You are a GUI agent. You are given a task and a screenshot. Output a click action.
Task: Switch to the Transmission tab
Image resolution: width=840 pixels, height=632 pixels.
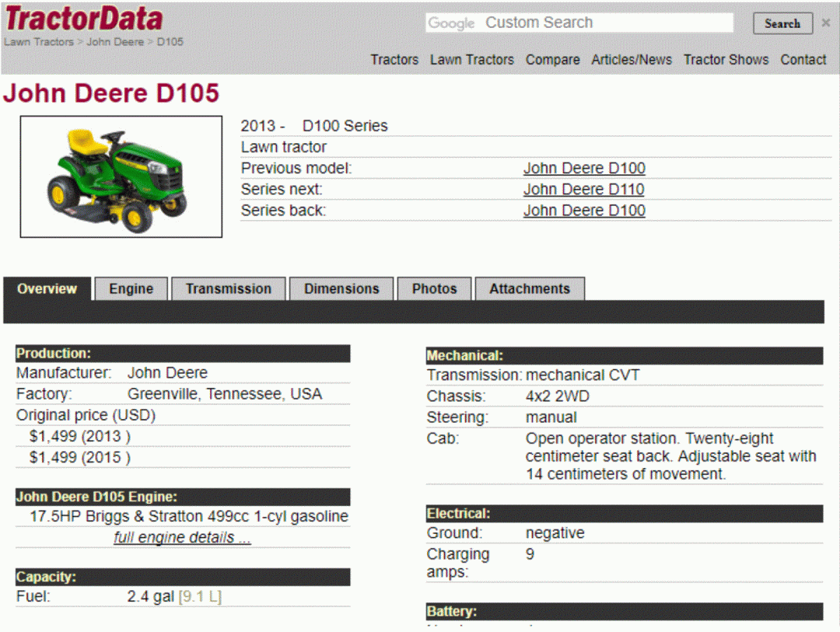point(228,288)
